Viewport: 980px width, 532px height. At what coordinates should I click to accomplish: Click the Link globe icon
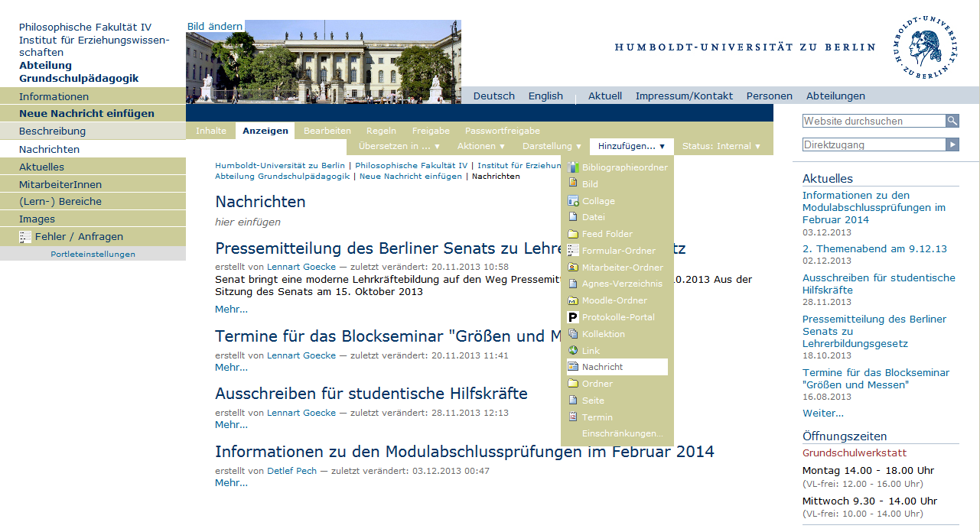(573, 351)
